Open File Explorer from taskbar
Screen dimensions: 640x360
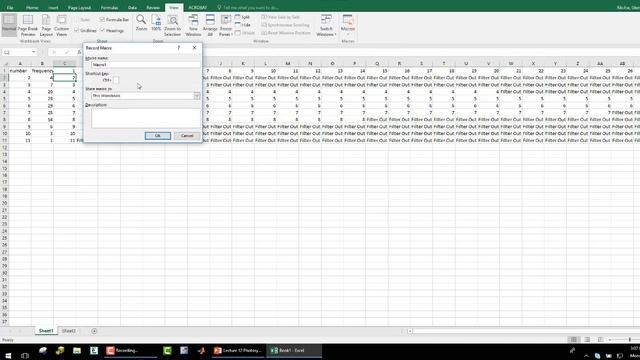click(x=77, y=351)
